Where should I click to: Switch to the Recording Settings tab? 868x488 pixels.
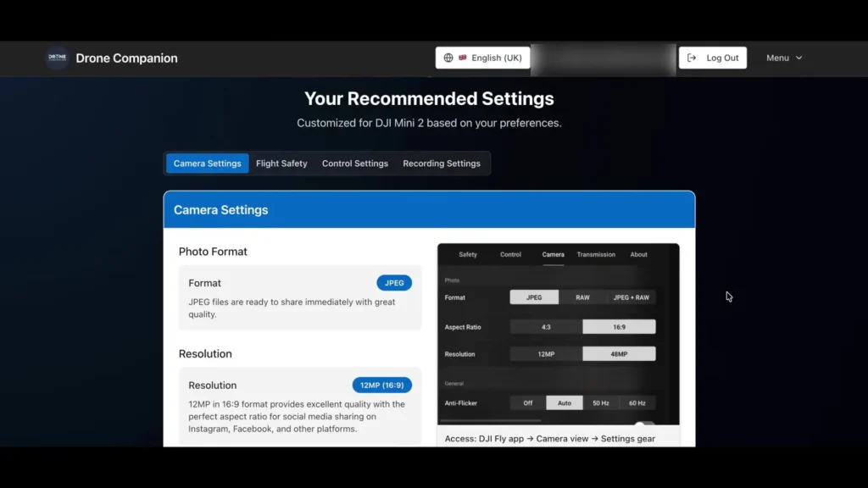(441, 164)
